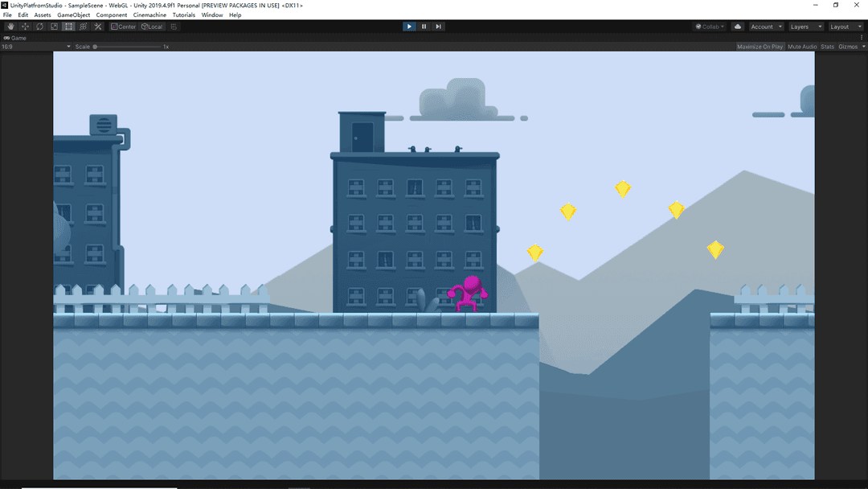Show the Stats overlay
Image resolution: width=868 pixels, height=489 pixels.
[827, 47]
